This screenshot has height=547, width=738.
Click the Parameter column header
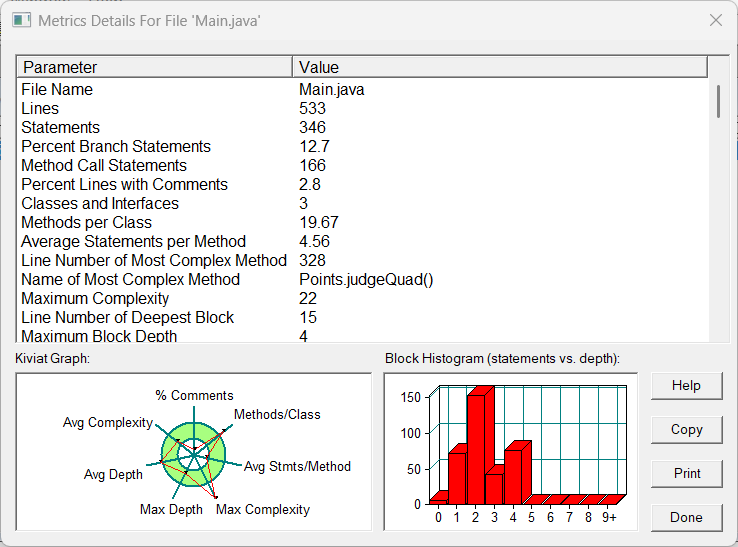pos(154,67)
